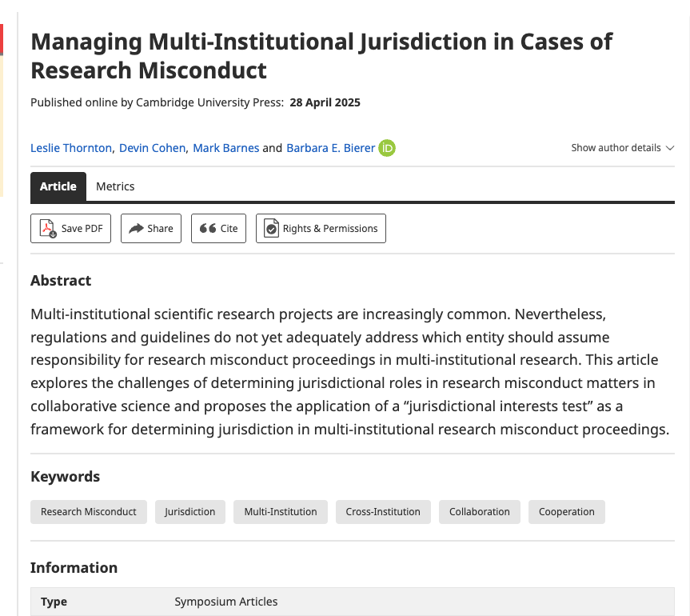Select the Cross-Institution keyword tag

[x=383, y=512]
